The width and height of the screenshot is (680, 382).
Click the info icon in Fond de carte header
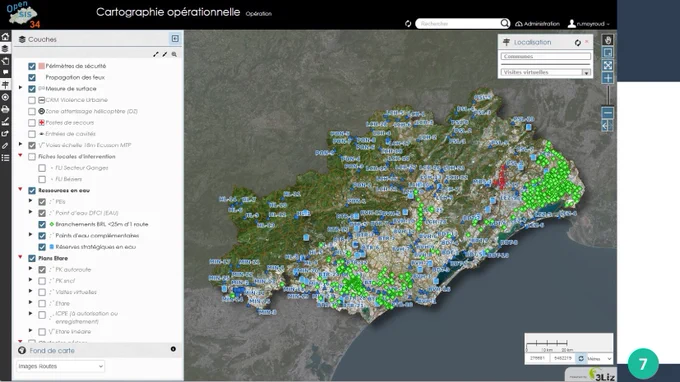coord(173,349)
